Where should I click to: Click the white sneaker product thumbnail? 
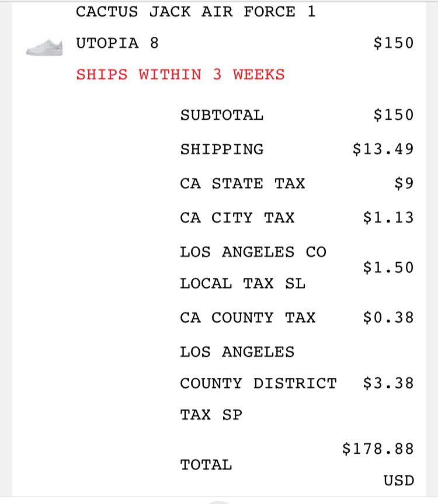44,47
